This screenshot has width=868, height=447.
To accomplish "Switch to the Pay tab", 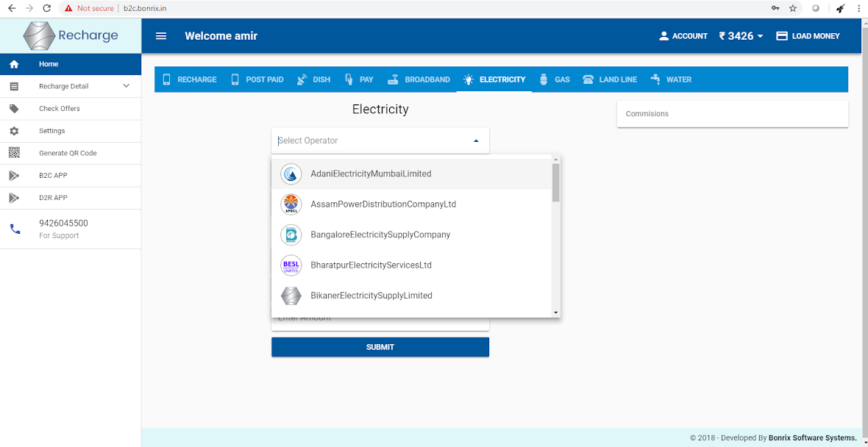I will coord(359,79).
